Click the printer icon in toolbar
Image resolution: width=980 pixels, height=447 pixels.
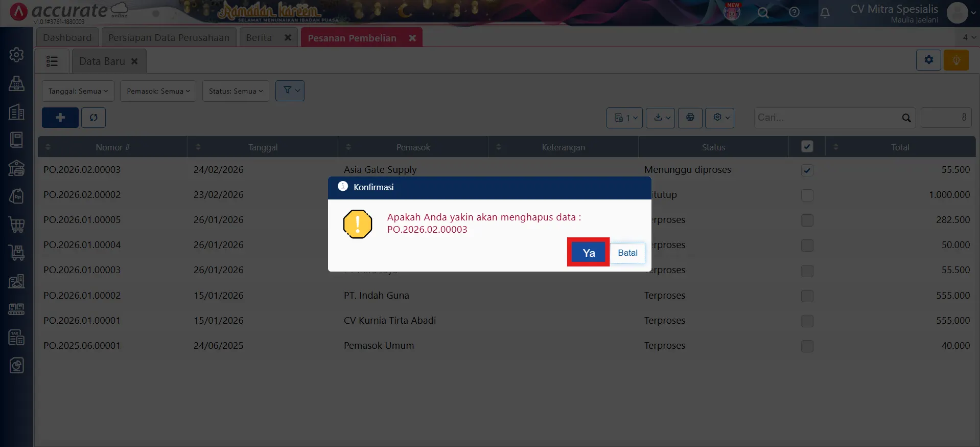[690, 118]
